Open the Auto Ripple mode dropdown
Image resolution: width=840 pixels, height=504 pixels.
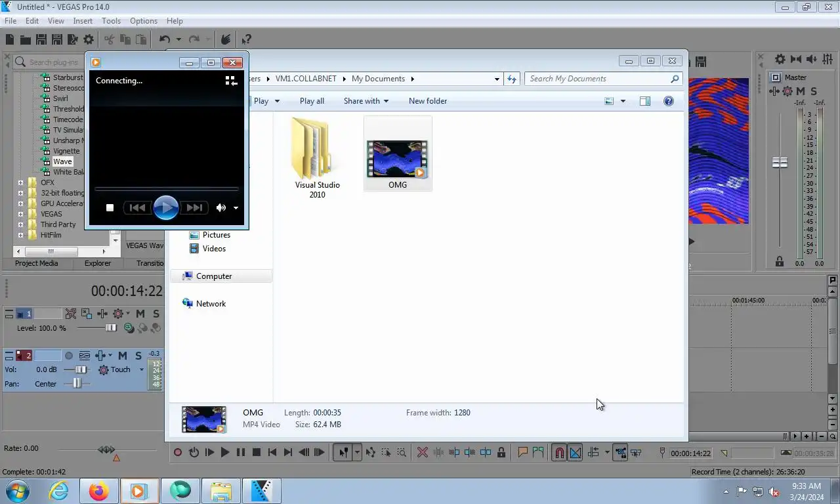(607, 452)
